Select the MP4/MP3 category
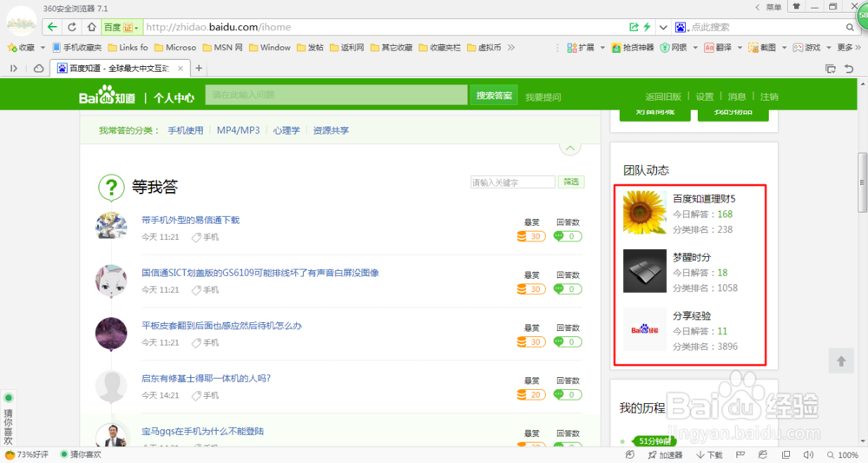868x463 pixels. 238,130
